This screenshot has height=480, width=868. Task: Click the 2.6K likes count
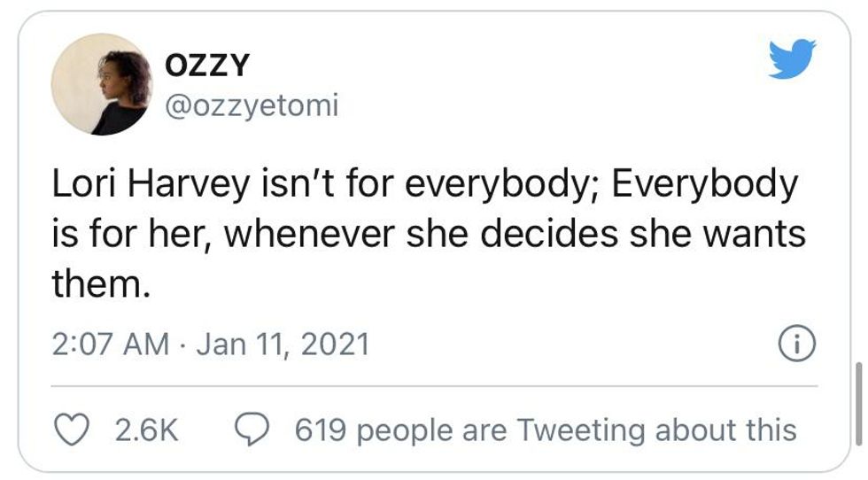pyautogui.click(x=147, y=430)
